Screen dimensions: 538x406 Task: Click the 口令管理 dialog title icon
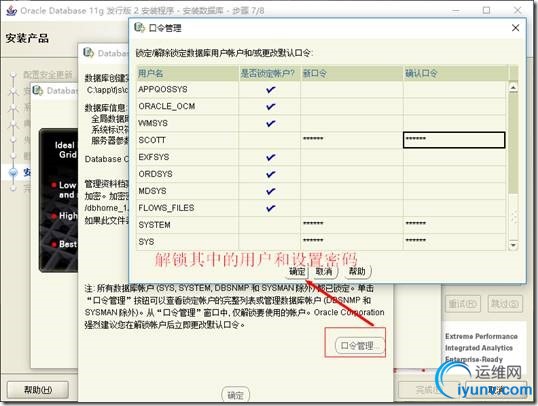(140, 27)
